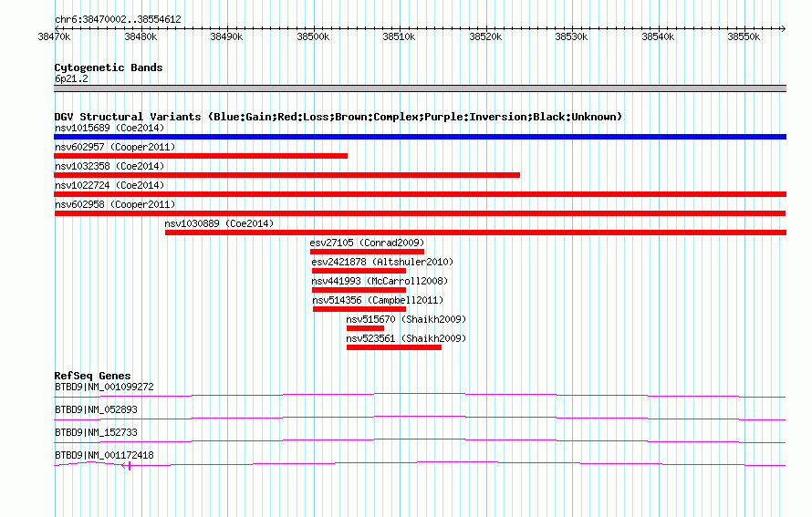Viewport: 812px width, 517px height.
Task: Select the 6p21.2 band label
Action: [71, 78]
